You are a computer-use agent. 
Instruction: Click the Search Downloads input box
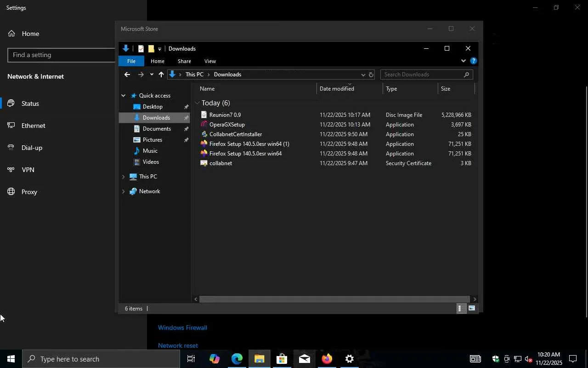(x=422, y=75)
